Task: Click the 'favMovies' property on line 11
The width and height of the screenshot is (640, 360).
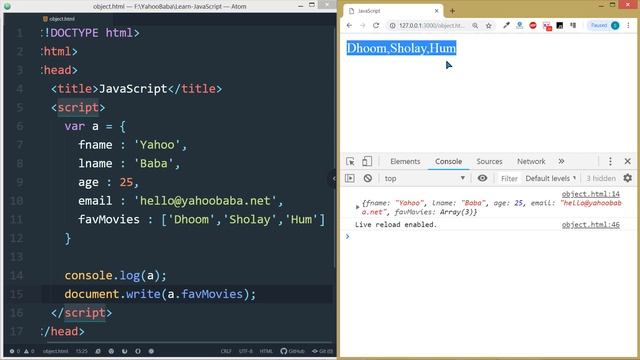Action: pyautogui.click(x=109, y=220)
